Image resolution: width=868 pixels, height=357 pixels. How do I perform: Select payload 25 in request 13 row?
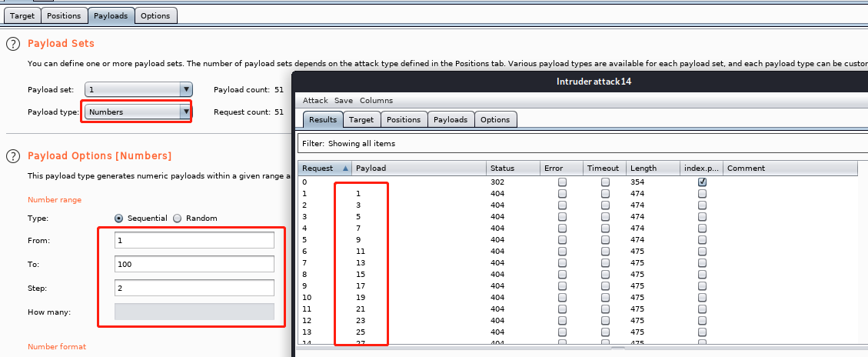coord(361,332)
